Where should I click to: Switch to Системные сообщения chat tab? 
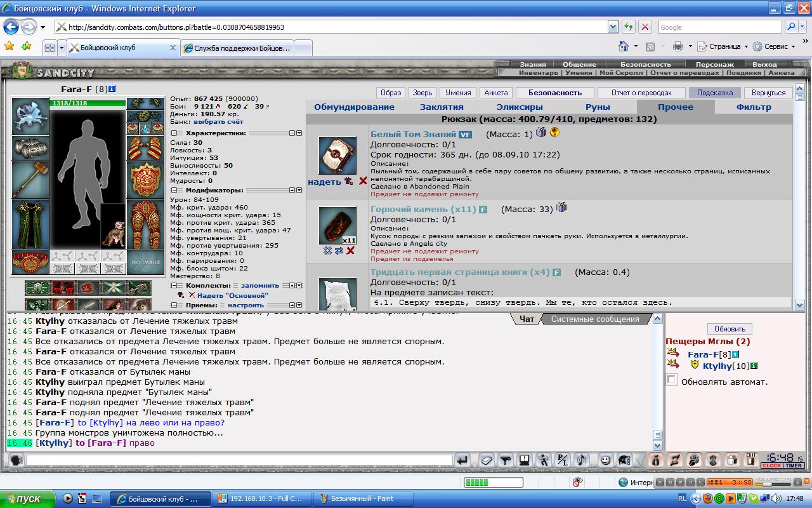[x=595, y=319]
